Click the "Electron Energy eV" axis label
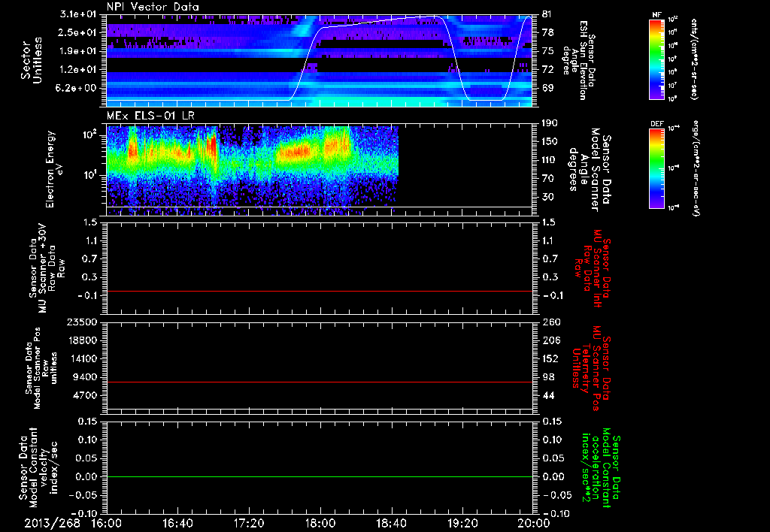This screenshot has height=532, width=770. (55, 169)
